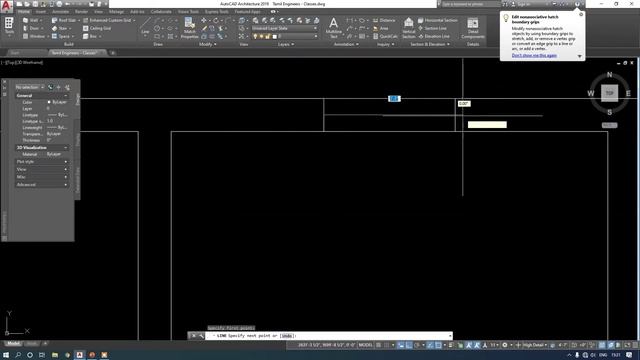
Task: Toggle MODEL space button in status bar
Action: [365, 345]
